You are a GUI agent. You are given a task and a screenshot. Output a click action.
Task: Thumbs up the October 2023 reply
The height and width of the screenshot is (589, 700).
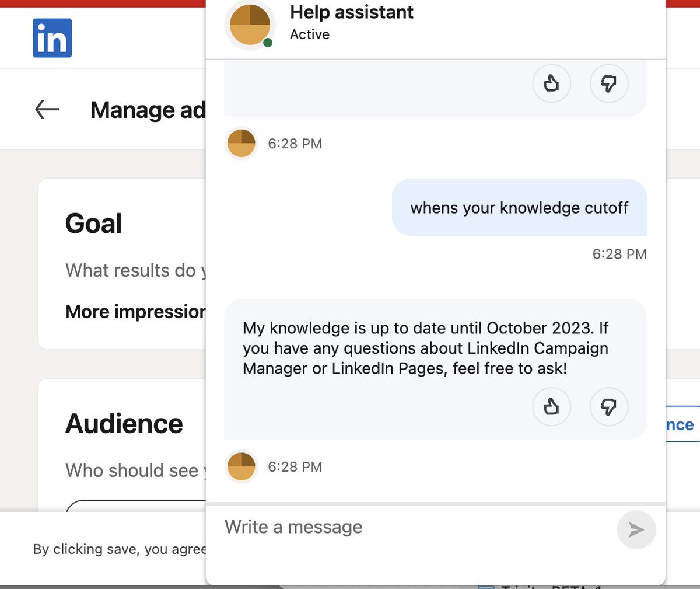551,406
